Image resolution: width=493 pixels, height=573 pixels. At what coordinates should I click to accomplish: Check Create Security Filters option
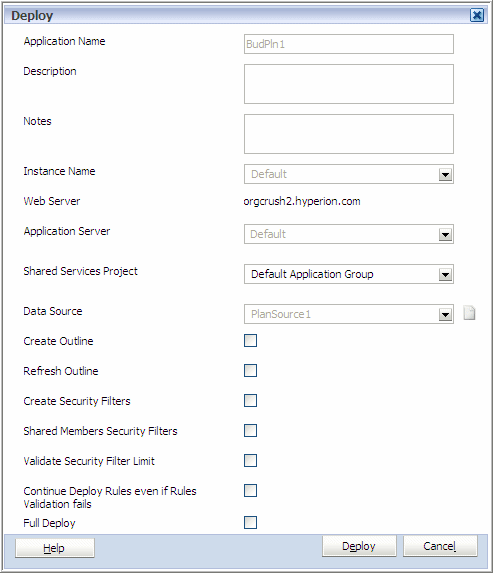click(x=250, y=401)
